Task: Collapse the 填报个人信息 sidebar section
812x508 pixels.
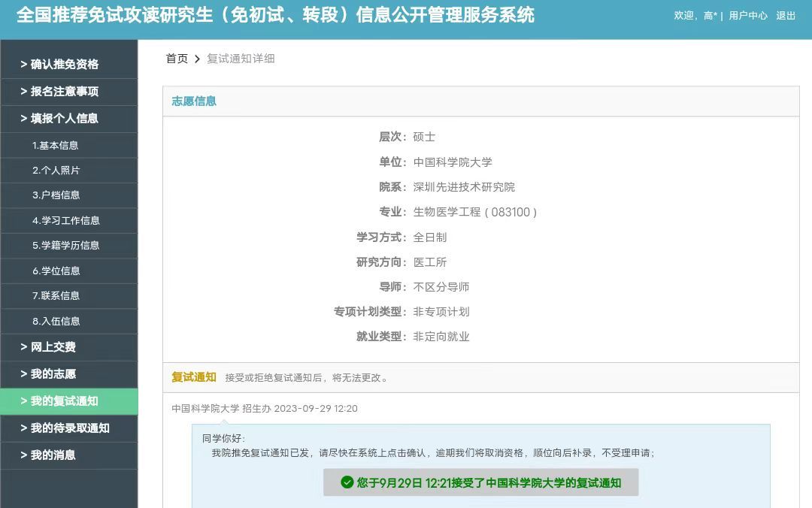Action: (69, 119)
